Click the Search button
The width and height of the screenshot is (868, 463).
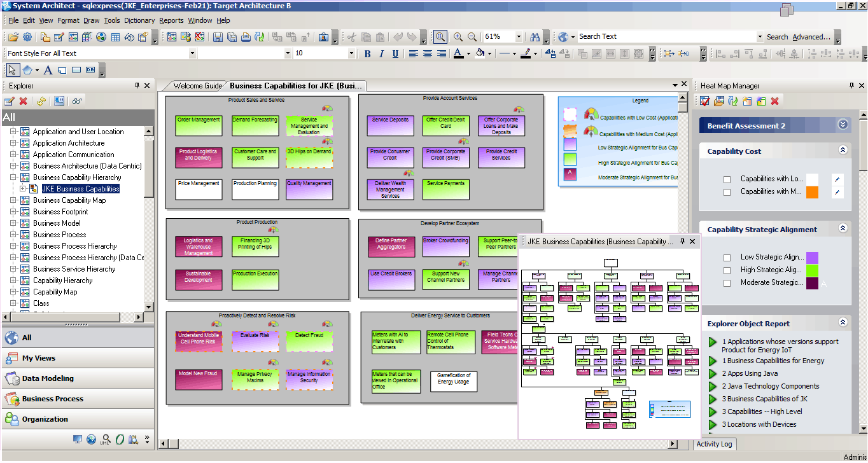777,37
